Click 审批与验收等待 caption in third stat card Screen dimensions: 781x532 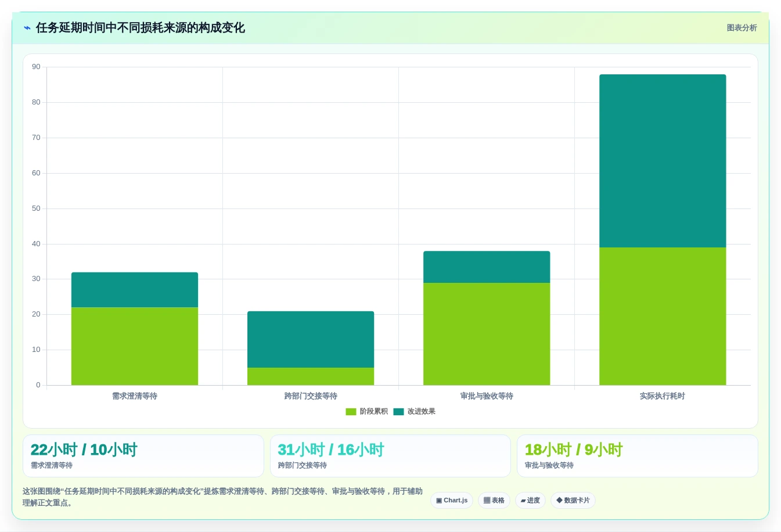click(x=549, y=465)
